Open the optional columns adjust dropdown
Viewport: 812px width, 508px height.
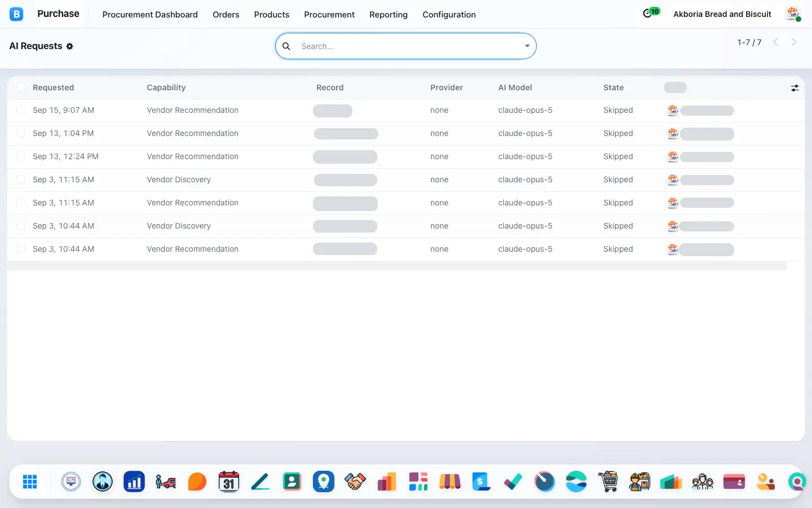(795, 88)
